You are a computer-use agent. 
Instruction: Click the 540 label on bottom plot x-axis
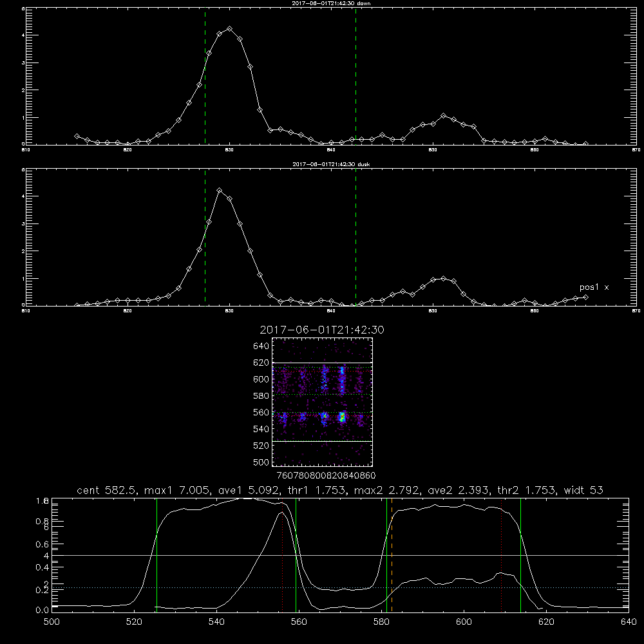(x=216, y=622)
